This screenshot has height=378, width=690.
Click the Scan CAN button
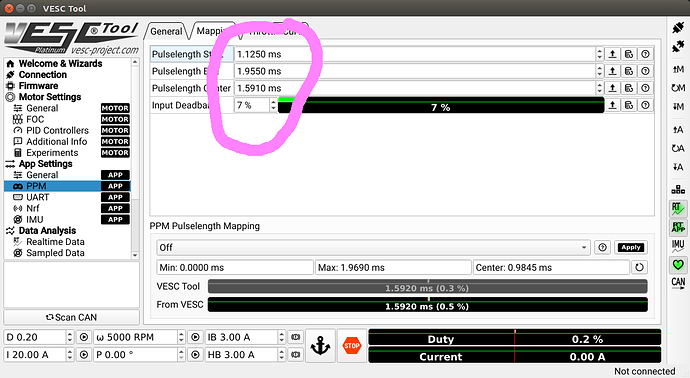click(x=72, y=317)
